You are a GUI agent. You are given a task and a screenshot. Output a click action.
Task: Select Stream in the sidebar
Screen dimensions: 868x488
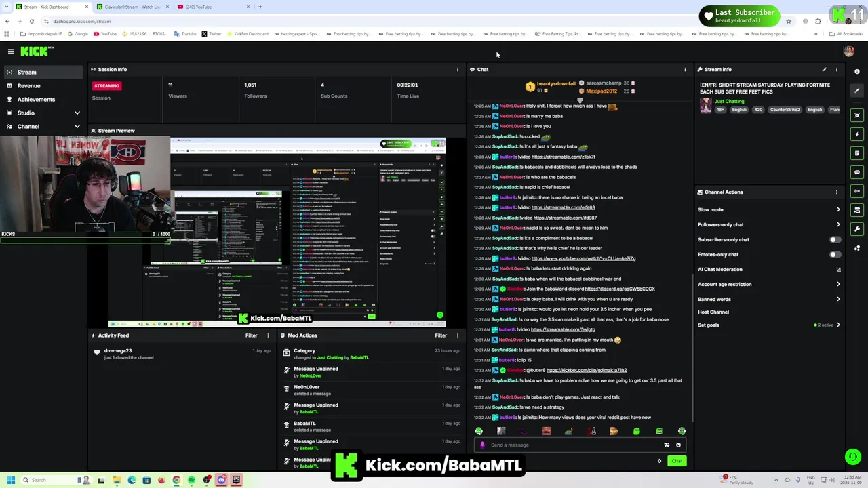(x=43, y=72)
